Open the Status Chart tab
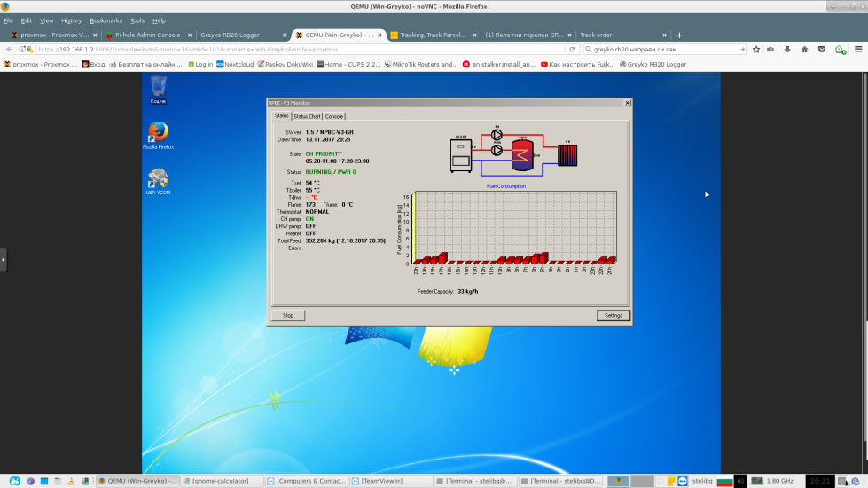Screen dimensions: 868x488 [x=307, y=116]
